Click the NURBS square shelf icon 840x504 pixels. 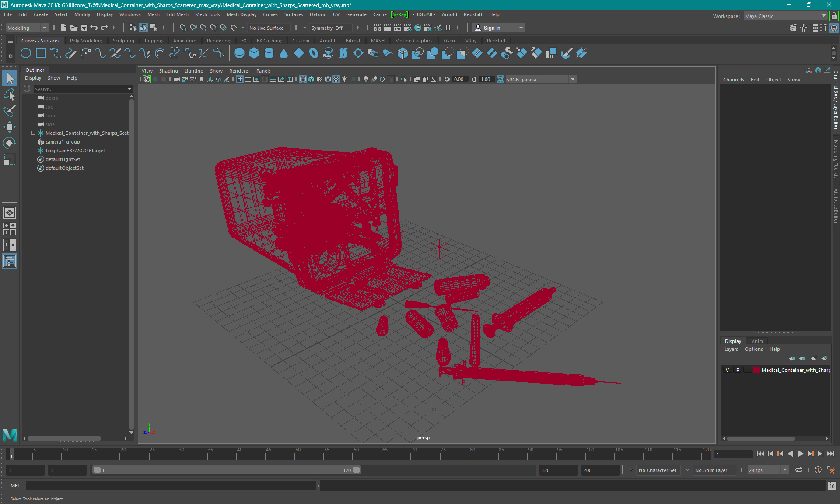click(41, 53)
